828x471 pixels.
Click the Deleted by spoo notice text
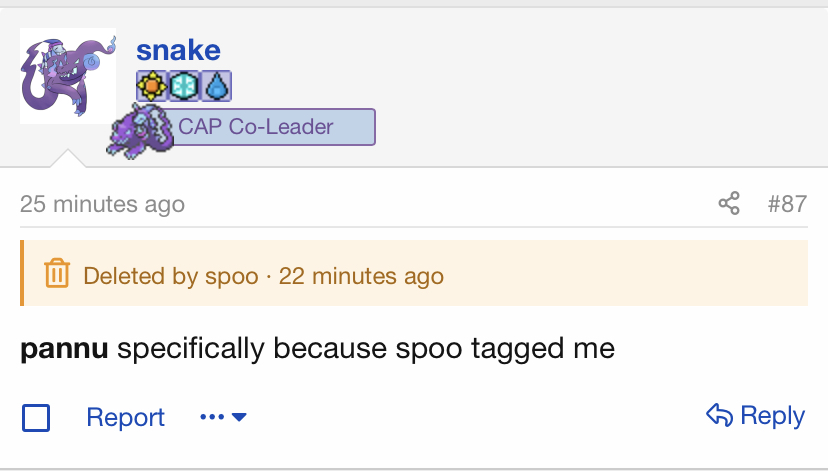(171, 276)
